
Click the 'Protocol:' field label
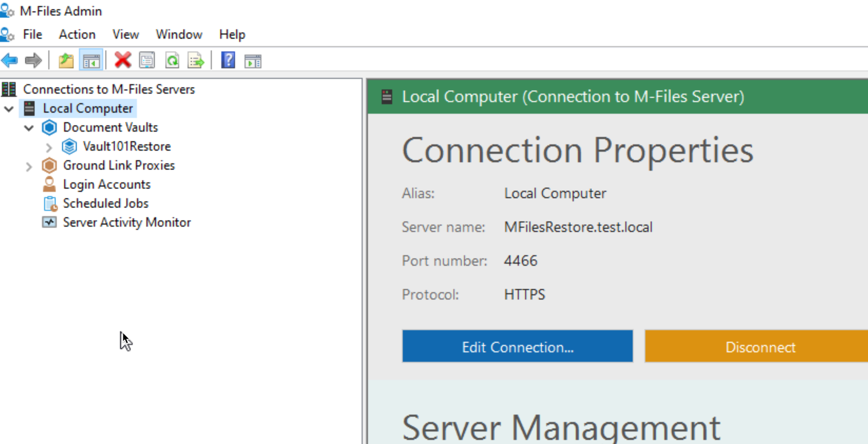coord(430,295)
